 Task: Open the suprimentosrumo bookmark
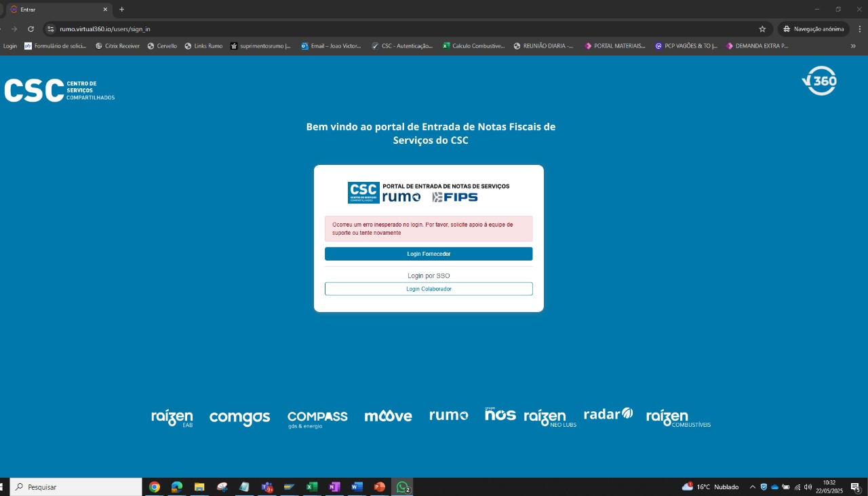[260, 46]
